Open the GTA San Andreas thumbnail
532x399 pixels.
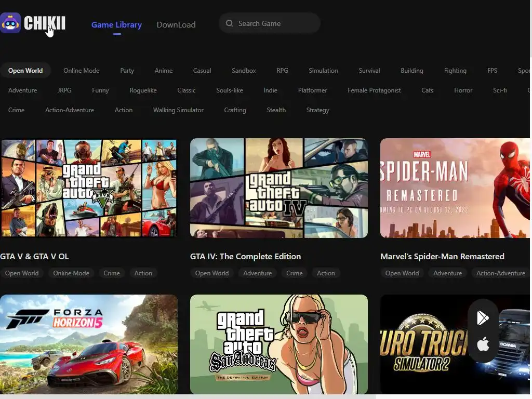point(279,344)
